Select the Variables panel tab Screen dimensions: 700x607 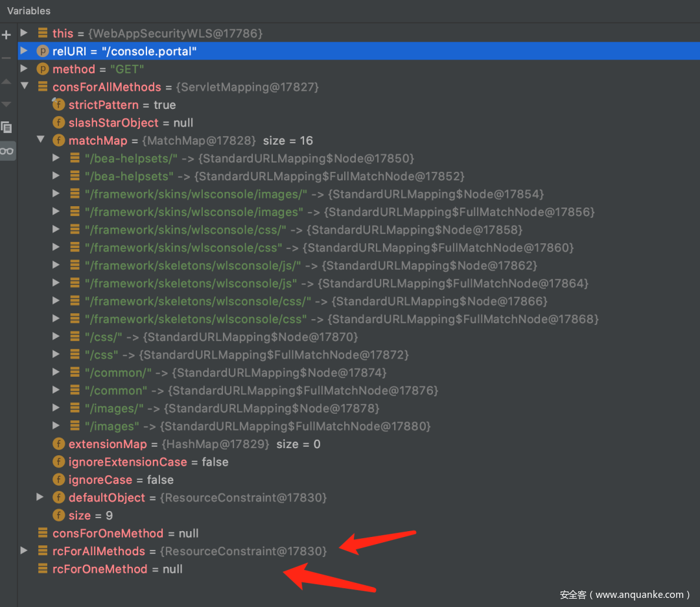(29, 11)
